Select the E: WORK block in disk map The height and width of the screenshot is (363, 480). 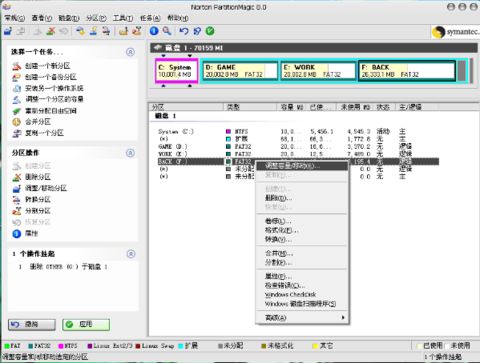point(318,71)
